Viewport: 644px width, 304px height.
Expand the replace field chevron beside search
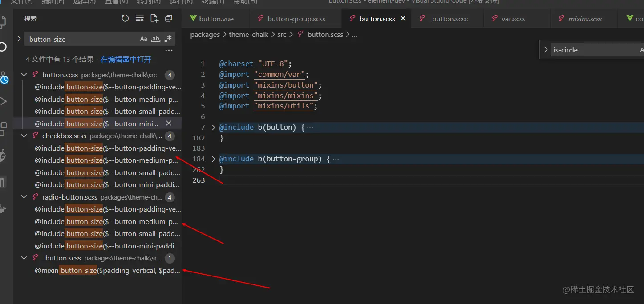[19, 39]
